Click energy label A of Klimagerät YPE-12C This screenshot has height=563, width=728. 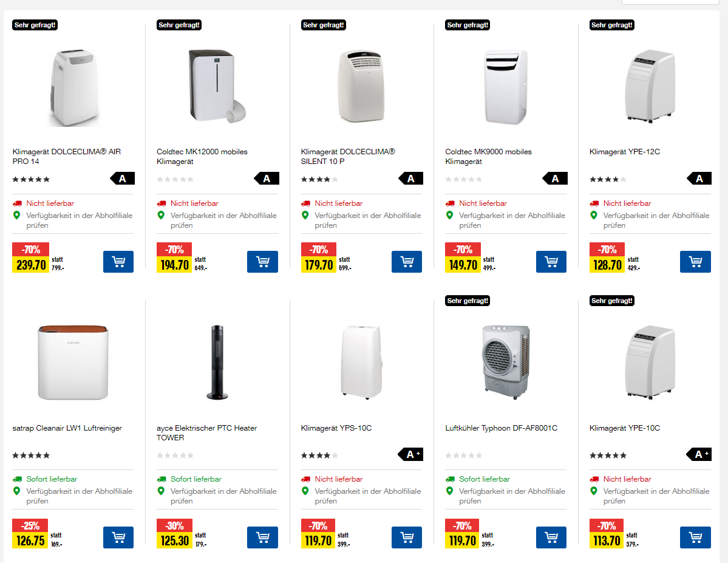click(x=699, y=179)
